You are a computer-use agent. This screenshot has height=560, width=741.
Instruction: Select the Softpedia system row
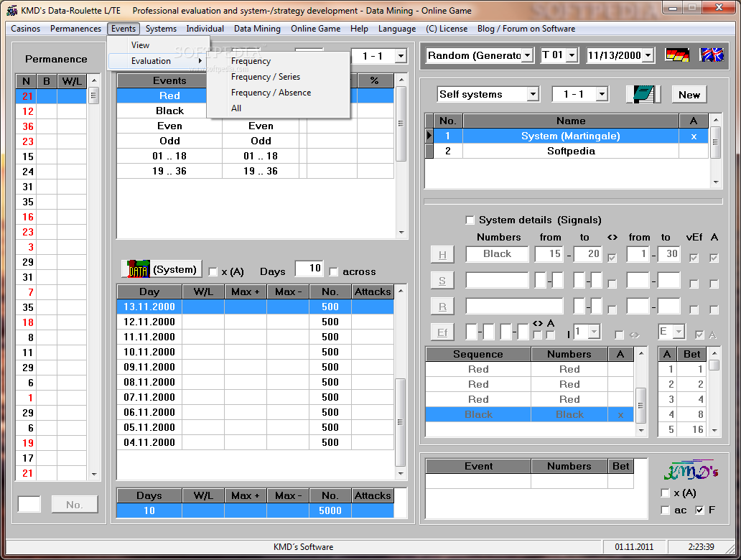pos(571,151)
